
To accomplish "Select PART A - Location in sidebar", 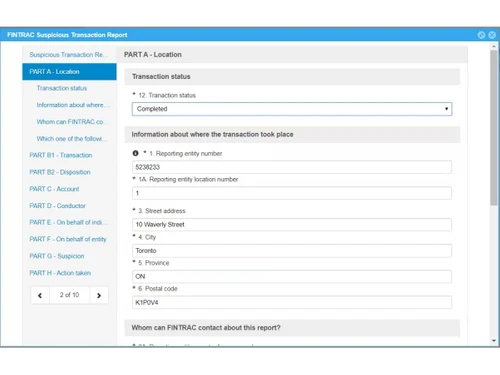I will pos(69,72).
